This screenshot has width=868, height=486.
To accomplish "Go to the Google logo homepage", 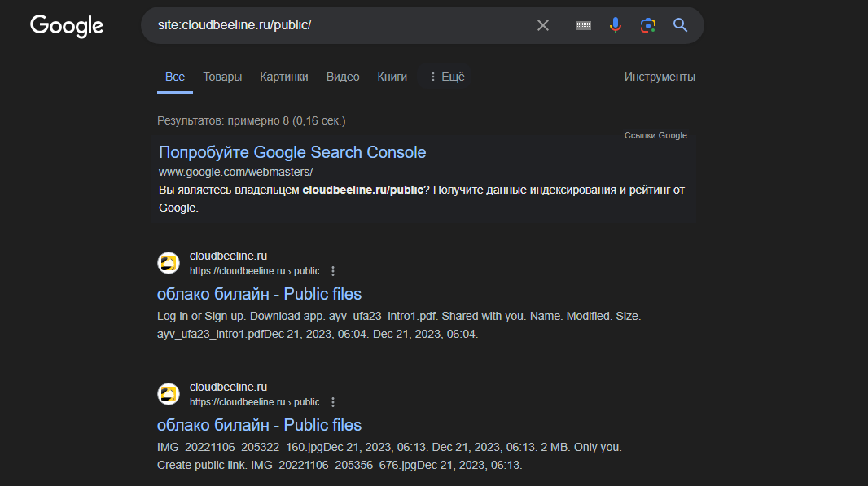I will 67,25.
